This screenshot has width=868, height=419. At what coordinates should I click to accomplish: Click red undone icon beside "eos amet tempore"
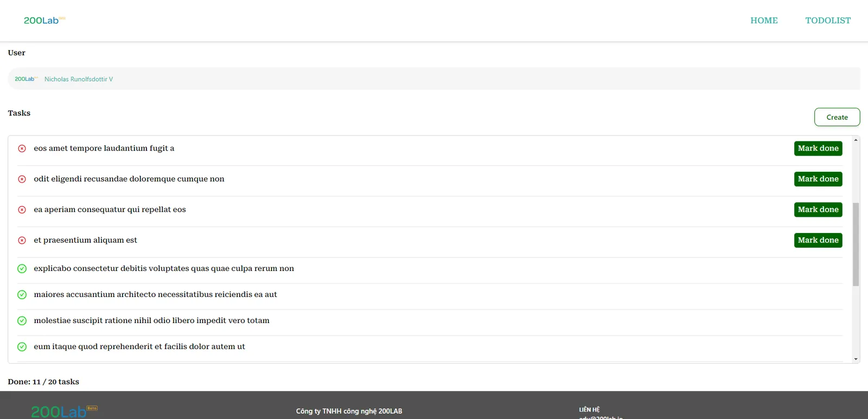[22, 149]
